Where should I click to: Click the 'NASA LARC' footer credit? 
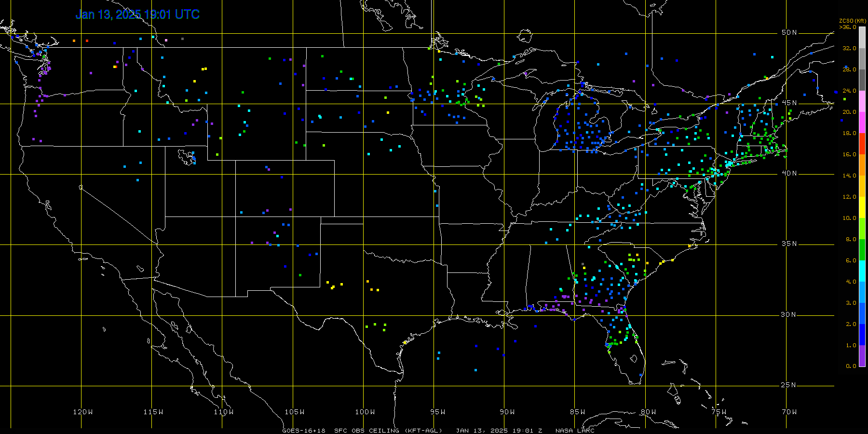point(575,431)
